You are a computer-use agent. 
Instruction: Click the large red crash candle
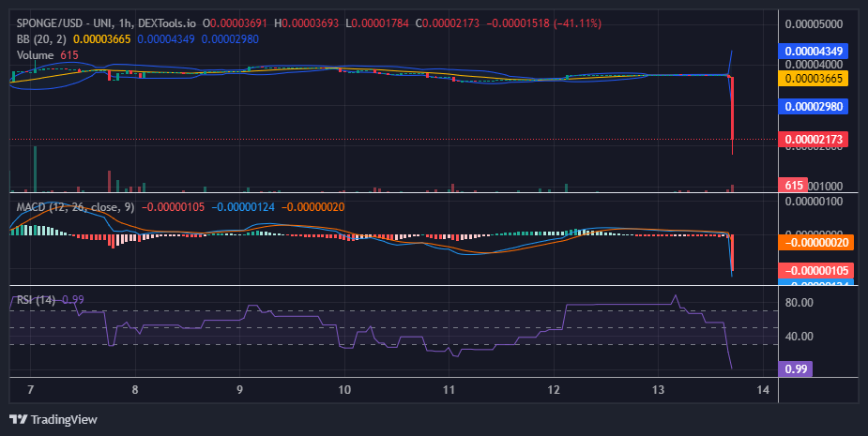[732, 109]
